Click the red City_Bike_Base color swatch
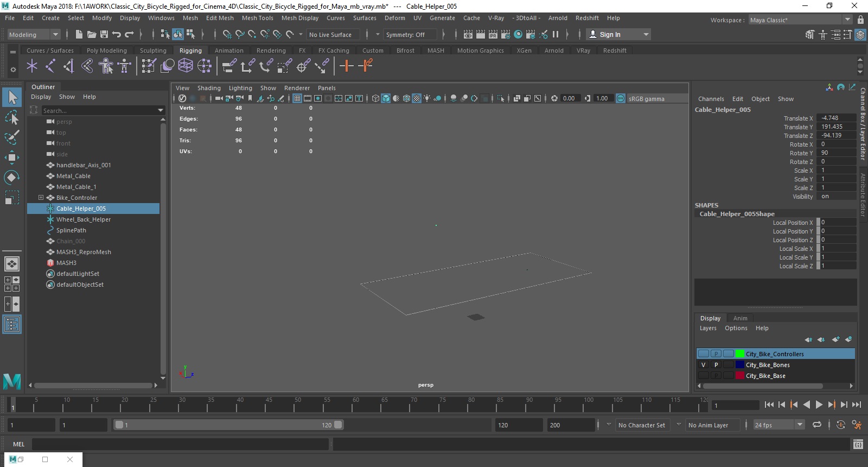The width and height of the screenshot is (868, 467). [x=739, y=376]
